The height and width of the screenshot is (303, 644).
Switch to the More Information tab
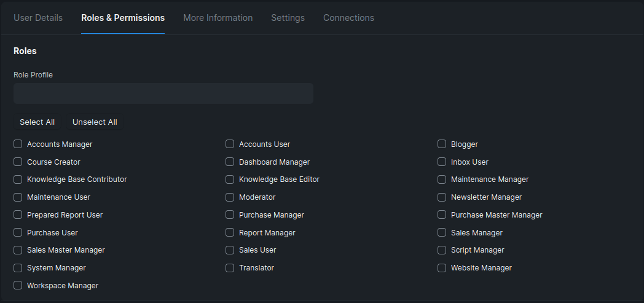click(218, 18)
